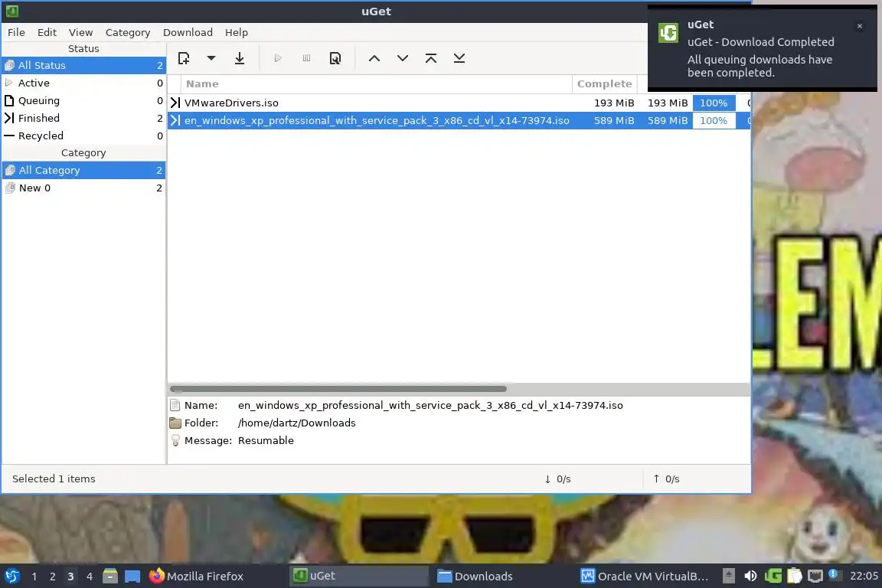
Task: Click the 'Selected 1 items' status text
Action: click(x=54, y=479)
